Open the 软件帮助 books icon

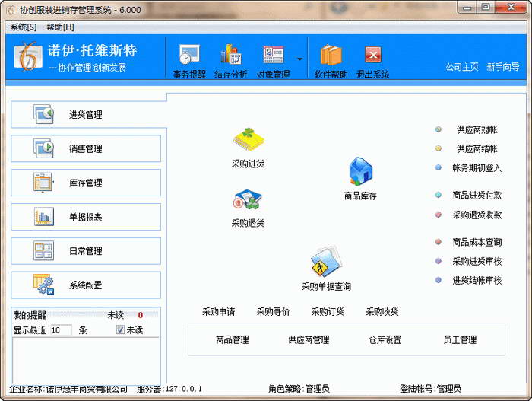[x=331, y=54]
